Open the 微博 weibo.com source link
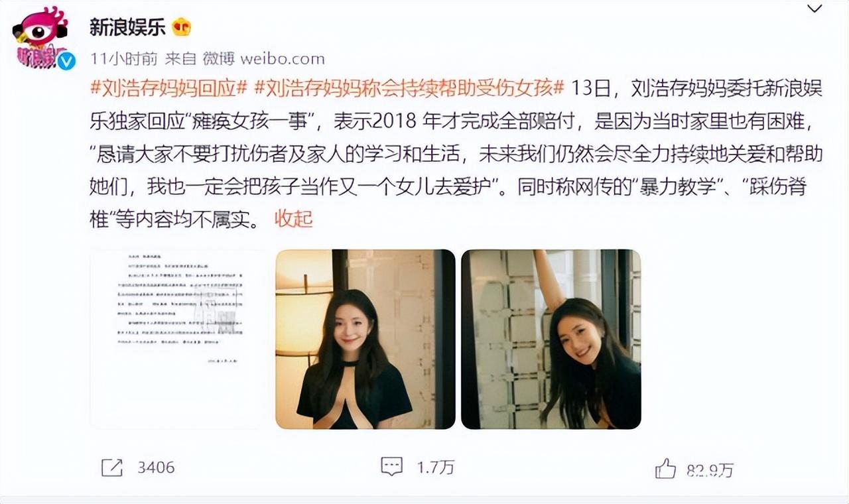This screenshot has width=849, height=504. click(x=264, y=59)
